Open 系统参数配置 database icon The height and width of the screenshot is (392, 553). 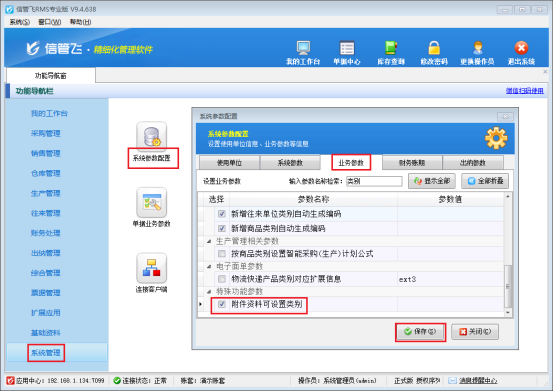(x=152, y=137)
